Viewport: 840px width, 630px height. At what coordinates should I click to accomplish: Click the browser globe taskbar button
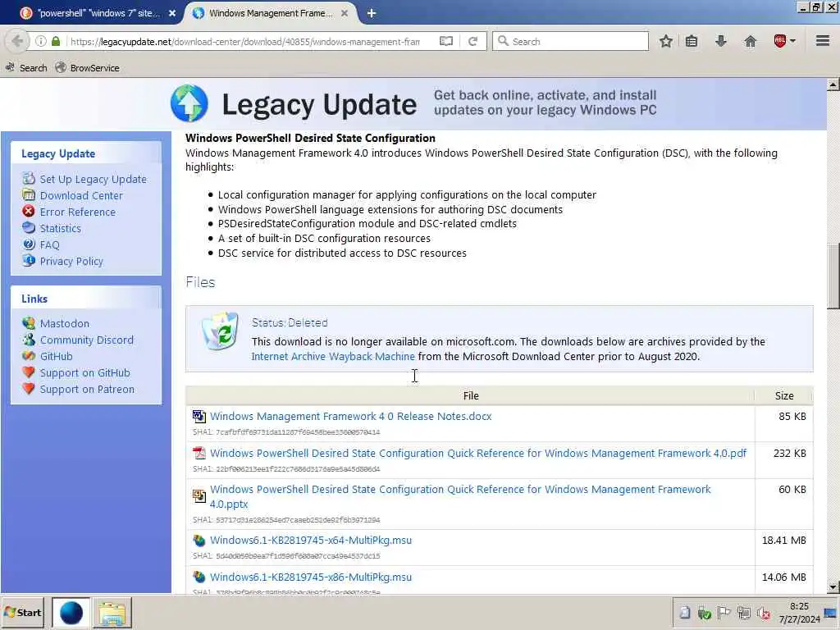click(x=71, y=612)
